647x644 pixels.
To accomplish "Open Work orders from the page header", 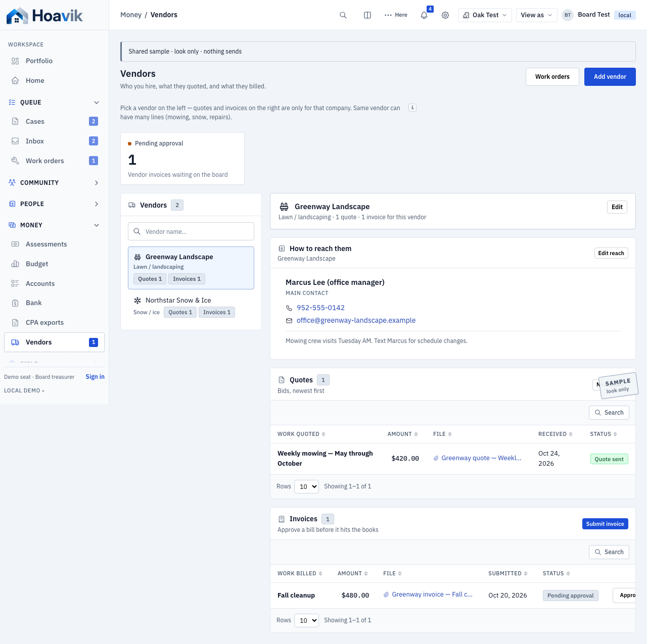I will (x=552, y=77).
